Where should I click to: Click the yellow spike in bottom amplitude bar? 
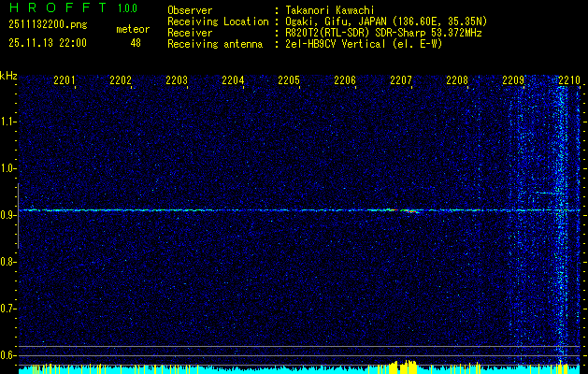[407, 365]
